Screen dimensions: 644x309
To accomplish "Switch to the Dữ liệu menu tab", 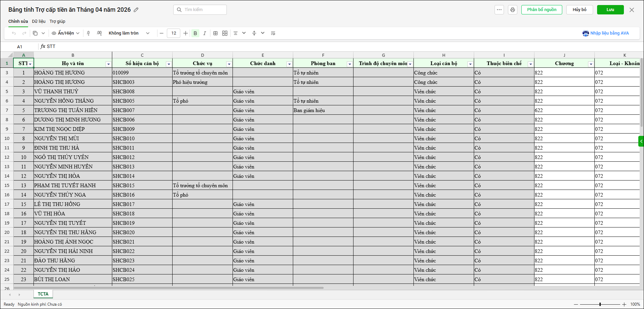I will [39, 21].
